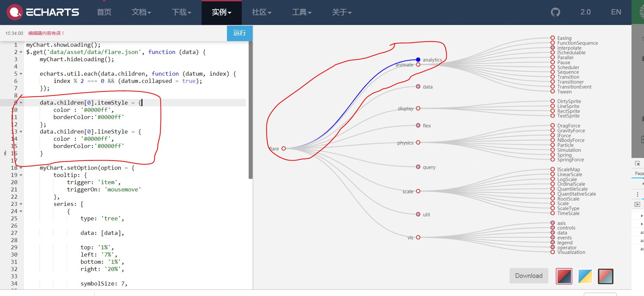Open the 工具 dropdown menu
Screen dimensions: 644x296
(302, 12)
